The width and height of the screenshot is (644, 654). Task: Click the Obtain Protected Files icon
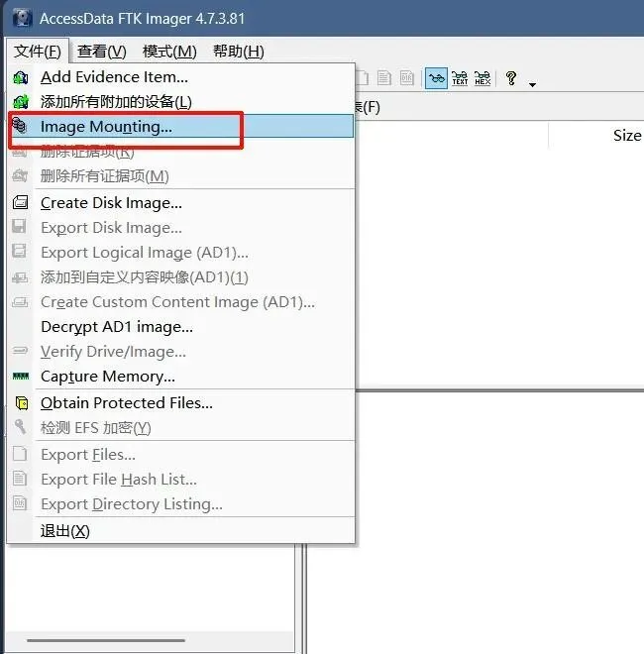[x=21, y=403]
